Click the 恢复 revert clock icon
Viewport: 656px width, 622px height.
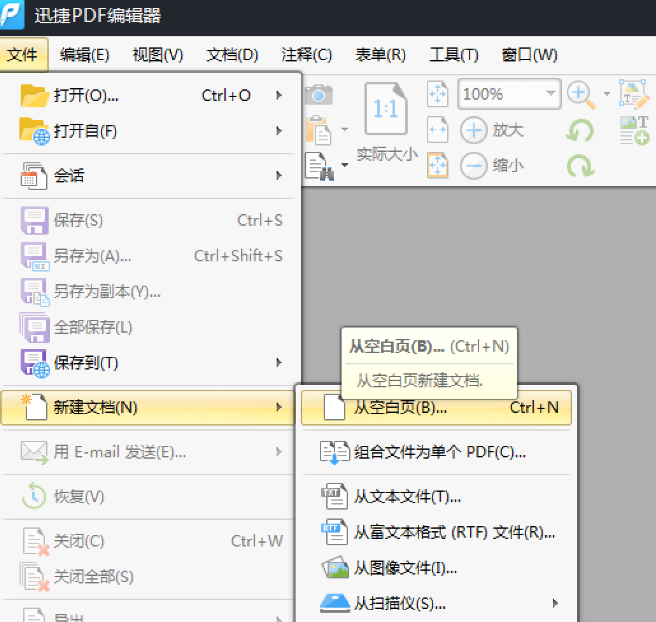[34, 496]
